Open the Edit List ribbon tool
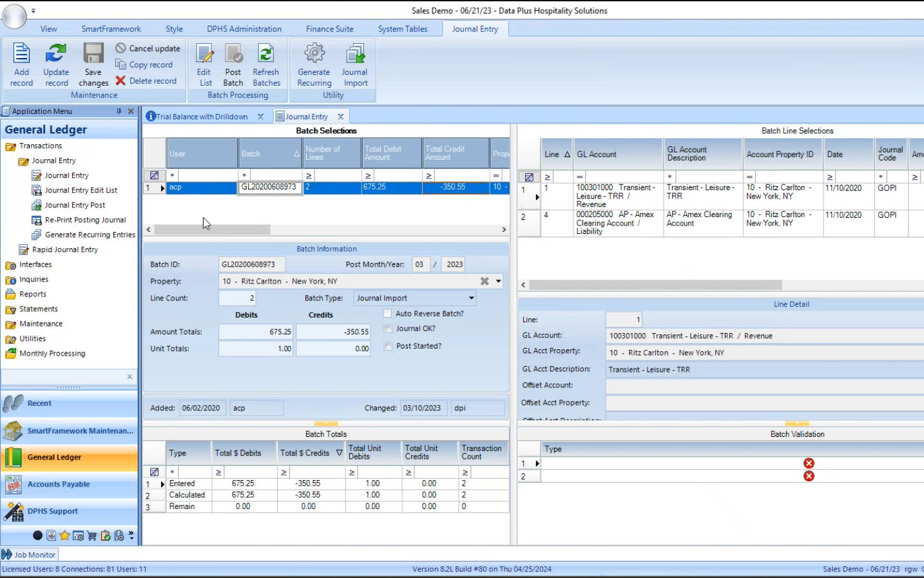The width and height of the screenshot is (924, 578). coord(205,64)
